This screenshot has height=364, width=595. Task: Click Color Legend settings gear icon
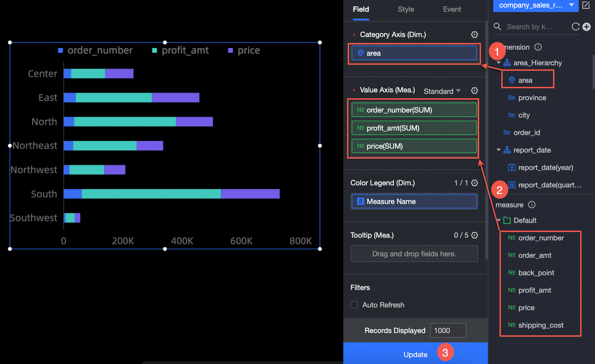[475, 183]
